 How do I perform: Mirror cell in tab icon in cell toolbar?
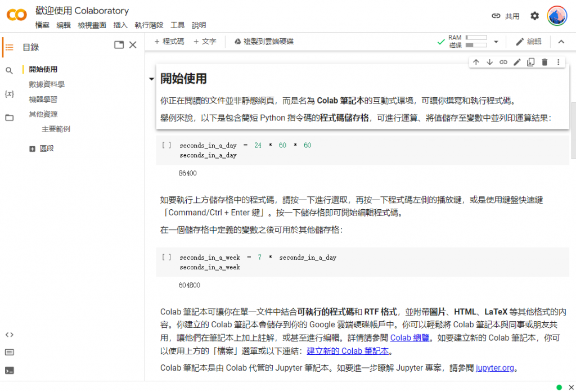point(531,62)
